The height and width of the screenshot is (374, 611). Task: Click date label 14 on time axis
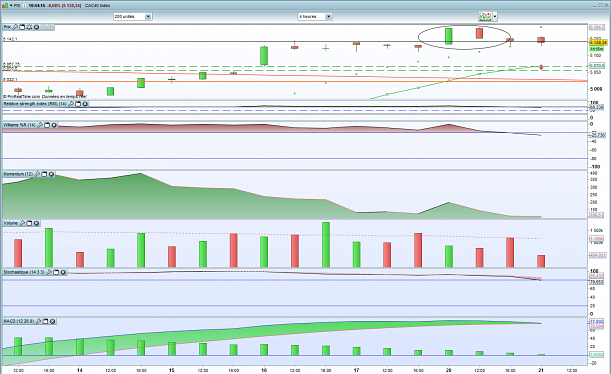click(79, 370)
